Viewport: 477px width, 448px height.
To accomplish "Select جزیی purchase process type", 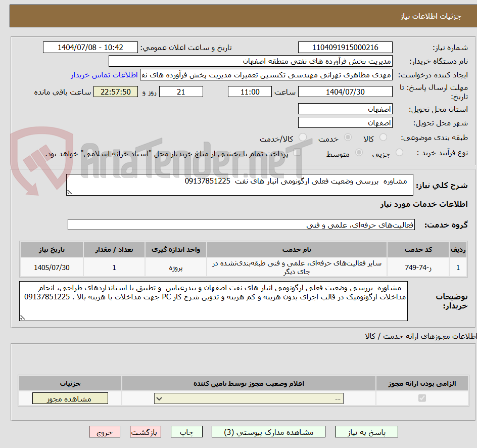I will coord(399,153).
